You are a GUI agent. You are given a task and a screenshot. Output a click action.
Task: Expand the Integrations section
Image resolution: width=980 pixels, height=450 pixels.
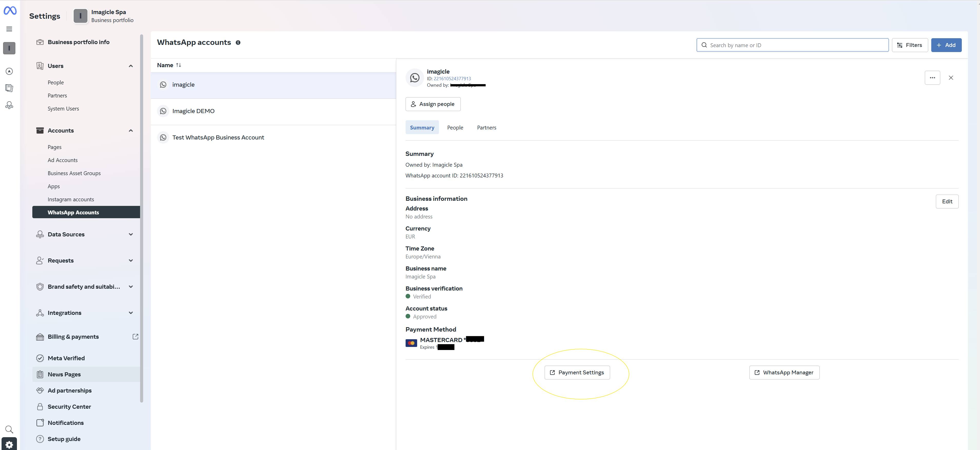tap(131, 313)
